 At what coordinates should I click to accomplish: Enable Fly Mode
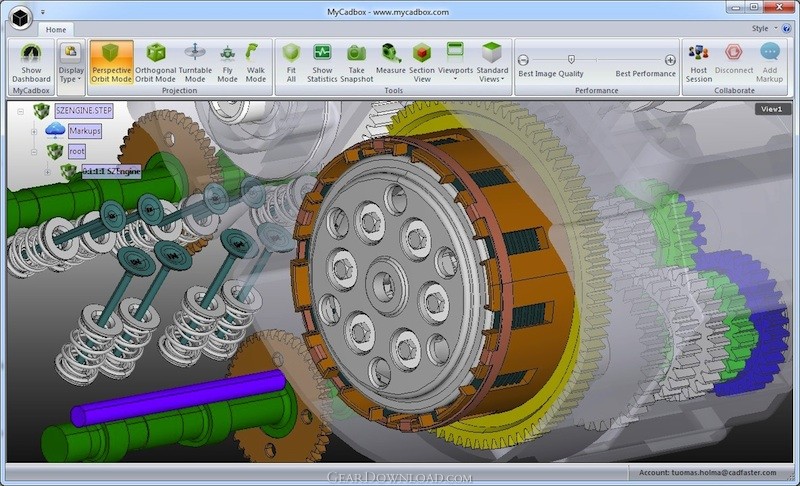(x=227, y=63)
